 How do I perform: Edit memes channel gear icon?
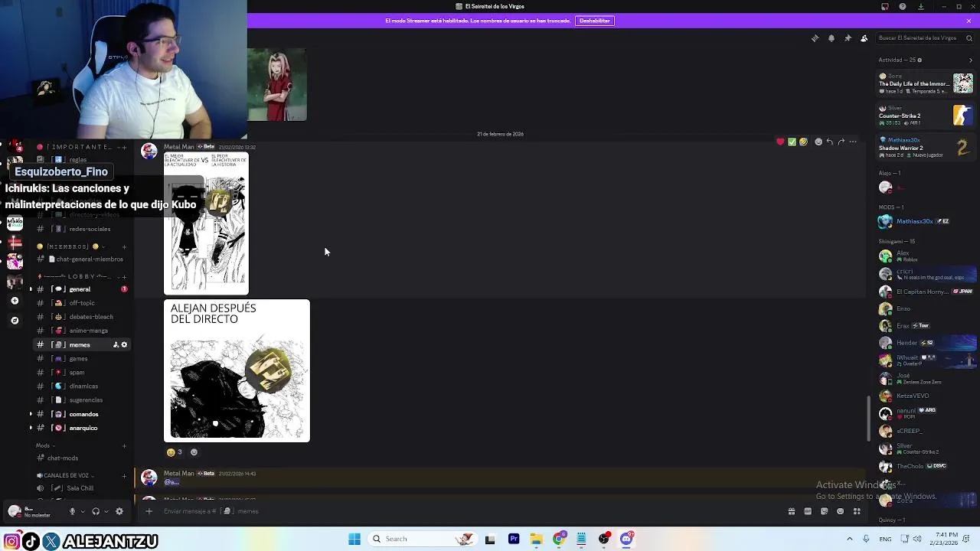[x=125, y=345]
